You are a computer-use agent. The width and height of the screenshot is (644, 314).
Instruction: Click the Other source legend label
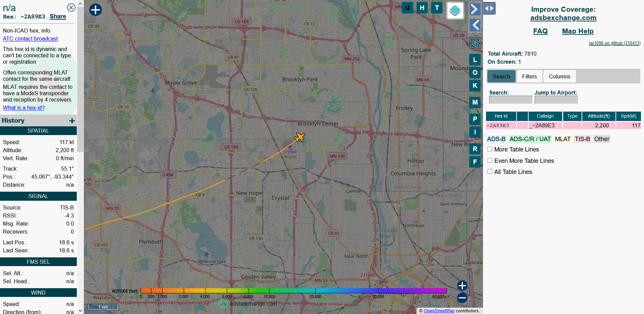pos(602,139)
